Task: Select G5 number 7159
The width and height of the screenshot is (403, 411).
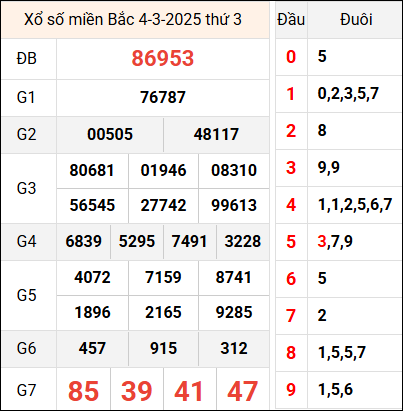Action: coord(163,277)
